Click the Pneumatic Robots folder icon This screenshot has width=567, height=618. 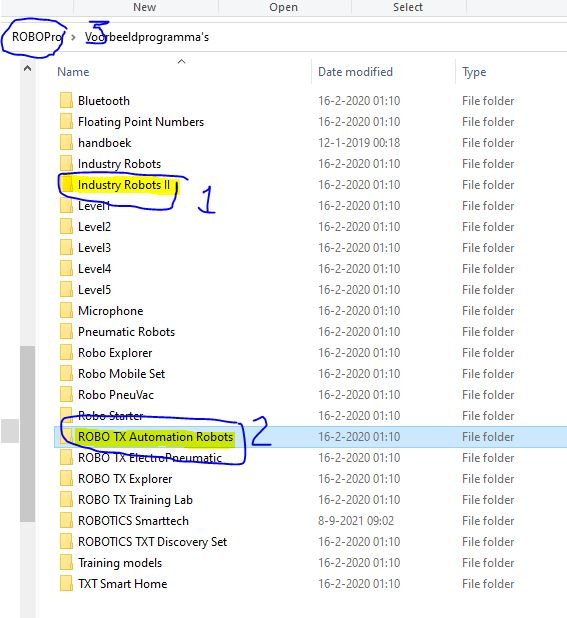pos(66,331)
